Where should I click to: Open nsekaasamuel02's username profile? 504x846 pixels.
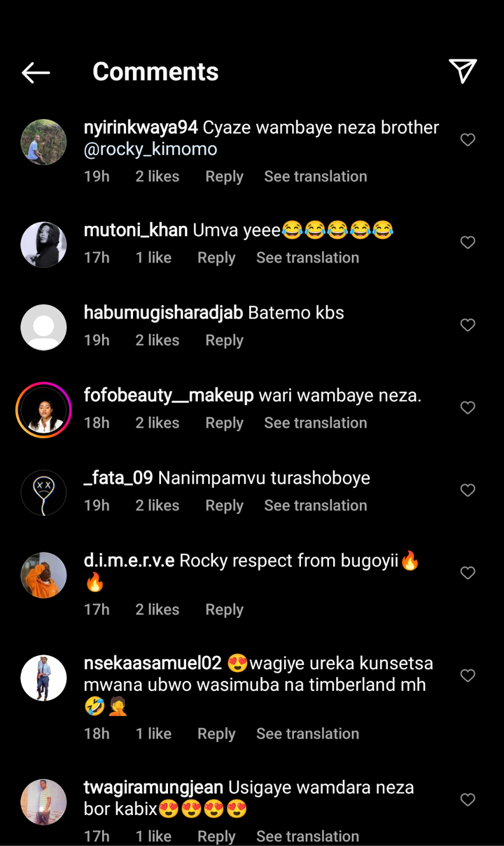[x=153, y=663]
